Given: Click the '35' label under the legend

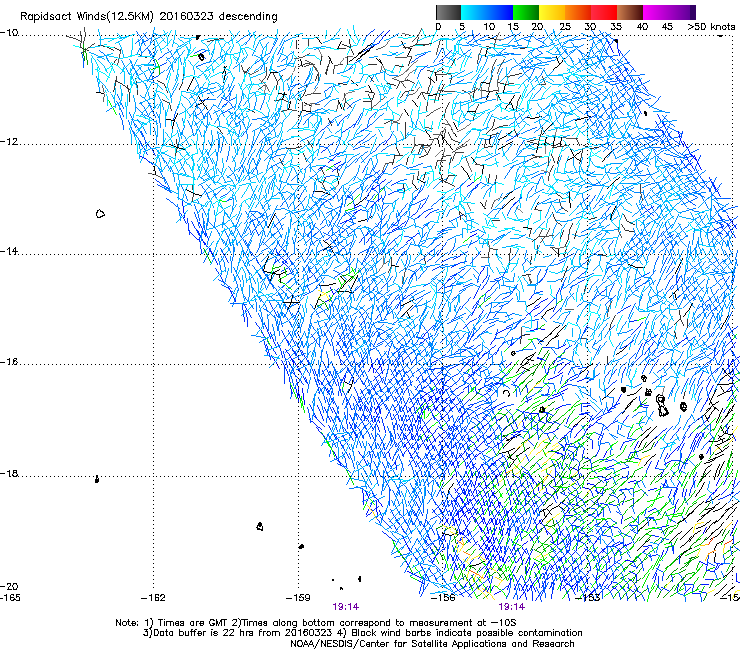Looking at the screenshot, I should (616, 27).
